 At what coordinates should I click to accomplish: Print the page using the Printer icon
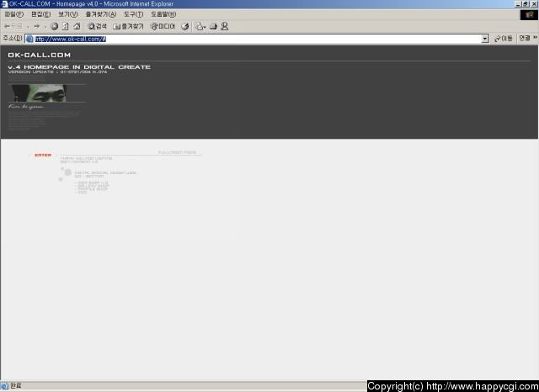click(213, 26)
